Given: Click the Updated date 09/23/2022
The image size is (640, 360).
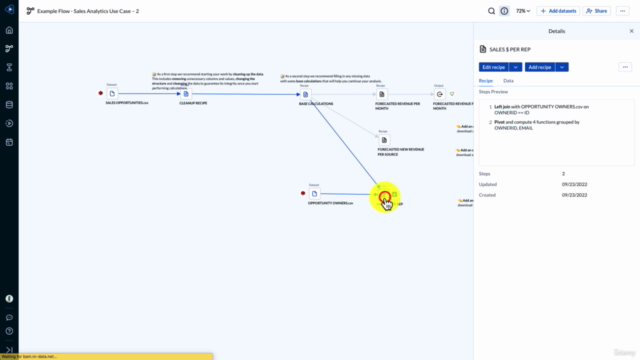Looking at the screenshot, I should click(x=574, y=184).
